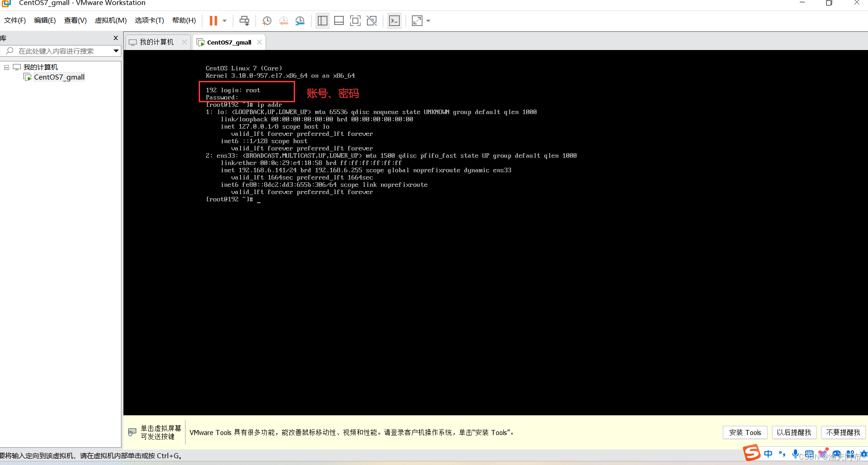Switch to Unity mode icon

(371, 20)
